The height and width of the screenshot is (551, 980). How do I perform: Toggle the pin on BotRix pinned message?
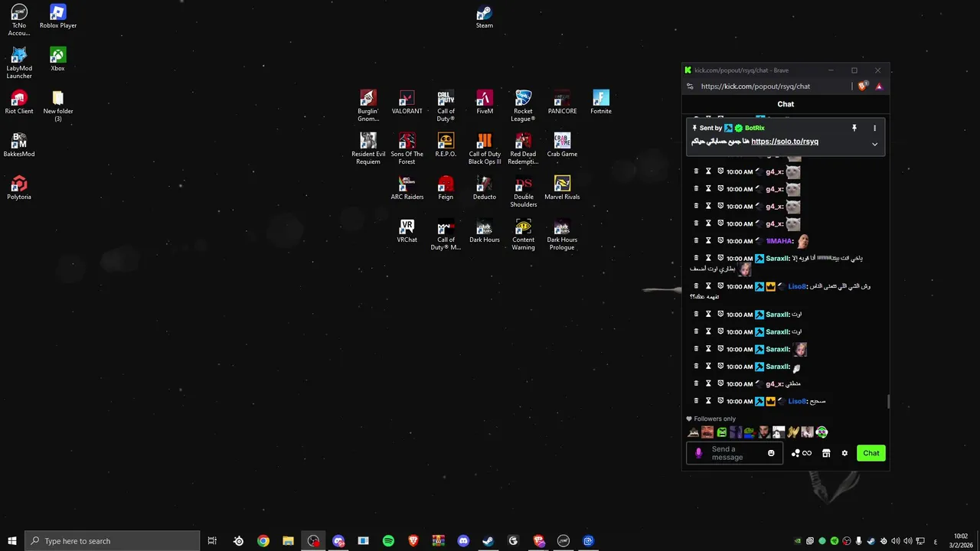coord(854,128)
